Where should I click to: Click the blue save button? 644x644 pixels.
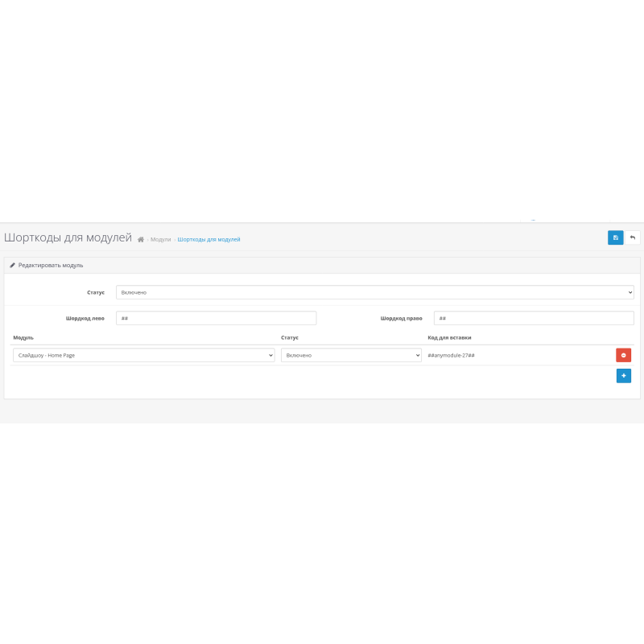(615, 237)
